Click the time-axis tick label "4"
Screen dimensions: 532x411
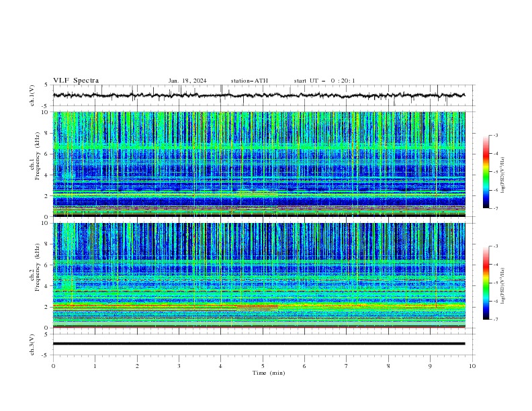[x=220, y=366]
